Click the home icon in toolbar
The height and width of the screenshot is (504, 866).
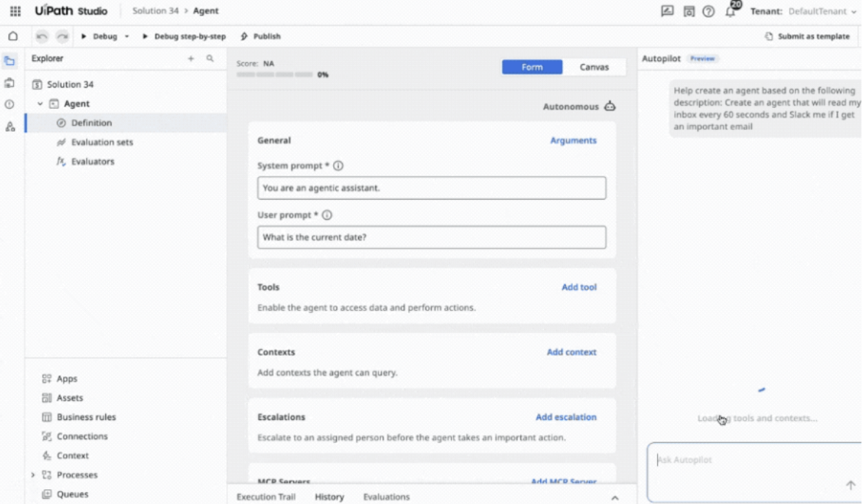point(12,36)
